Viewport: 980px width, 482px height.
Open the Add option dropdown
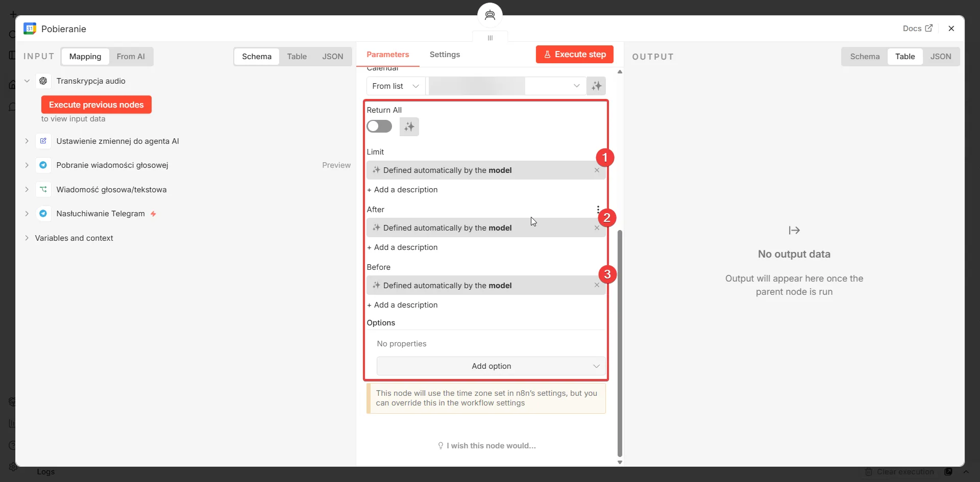[491, 366]
